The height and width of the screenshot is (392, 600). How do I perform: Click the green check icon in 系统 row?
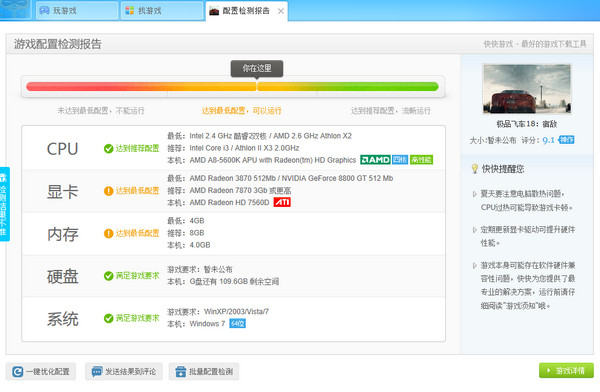point(108,318)
